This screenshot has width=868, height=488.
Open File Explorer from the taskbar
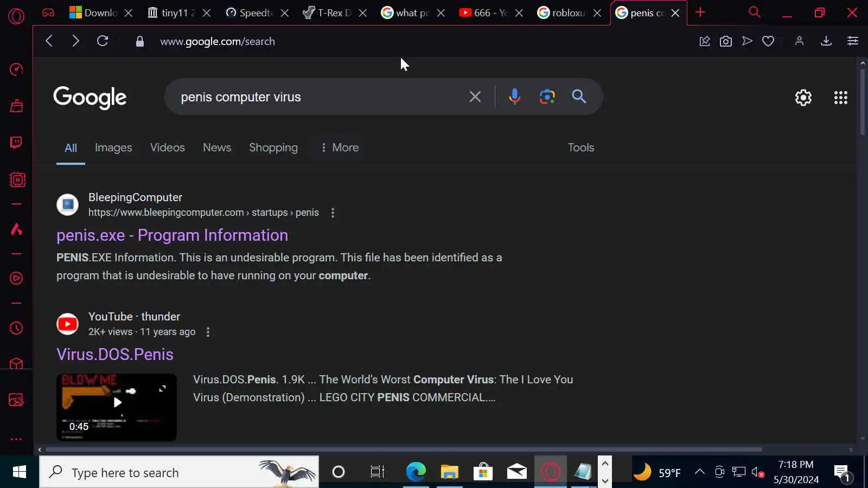click(x=449, y=472)
